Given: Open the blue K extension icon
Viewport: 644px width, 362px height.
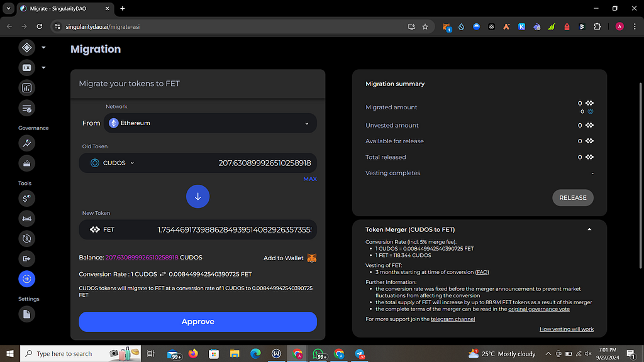Looking at the screenshot, I should [521, 26].
